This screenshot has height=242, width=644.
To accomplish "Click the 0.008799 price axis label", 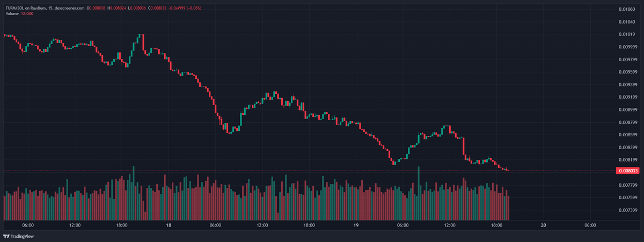I will coord(627,122).
